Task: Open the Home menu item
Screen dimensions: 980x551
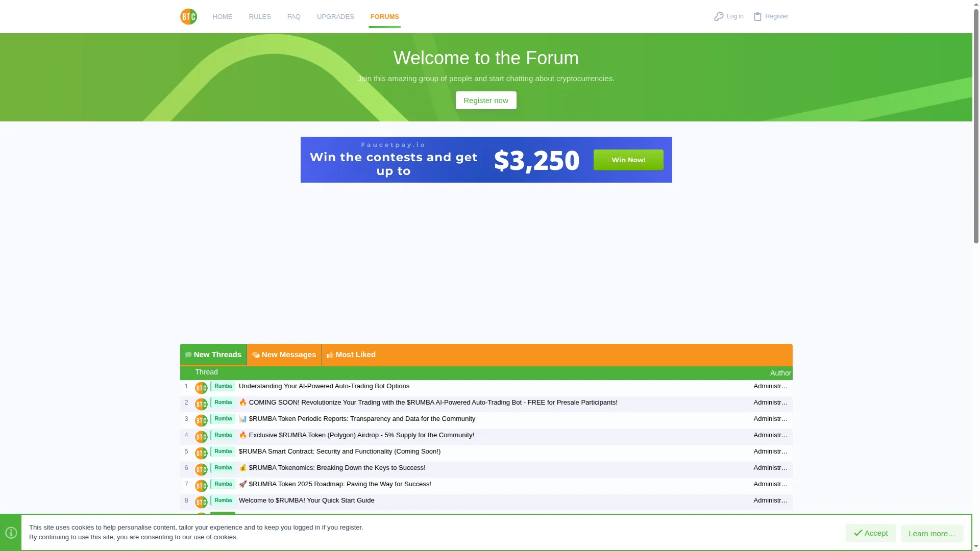Action: [223, 17]
